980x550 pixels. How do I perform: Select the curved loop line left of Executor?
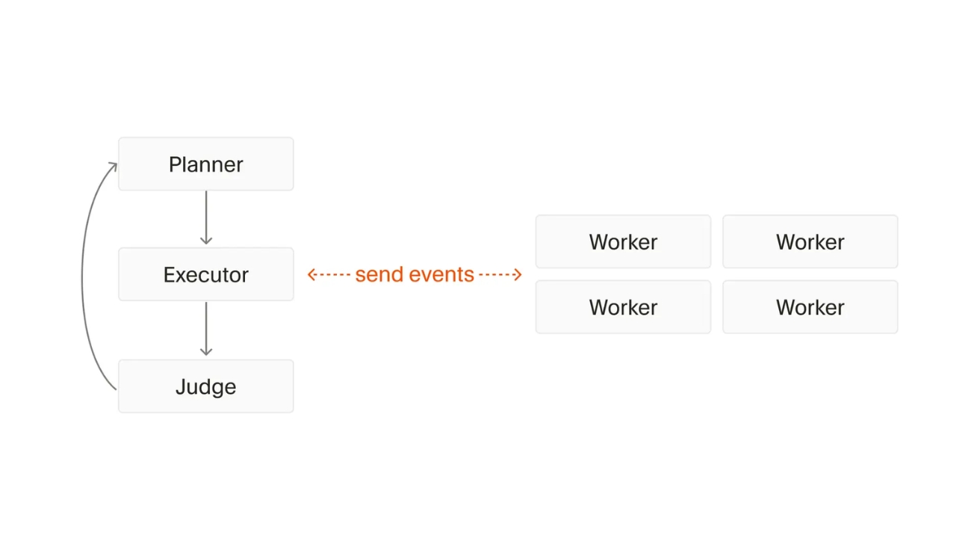click(82, 276)
